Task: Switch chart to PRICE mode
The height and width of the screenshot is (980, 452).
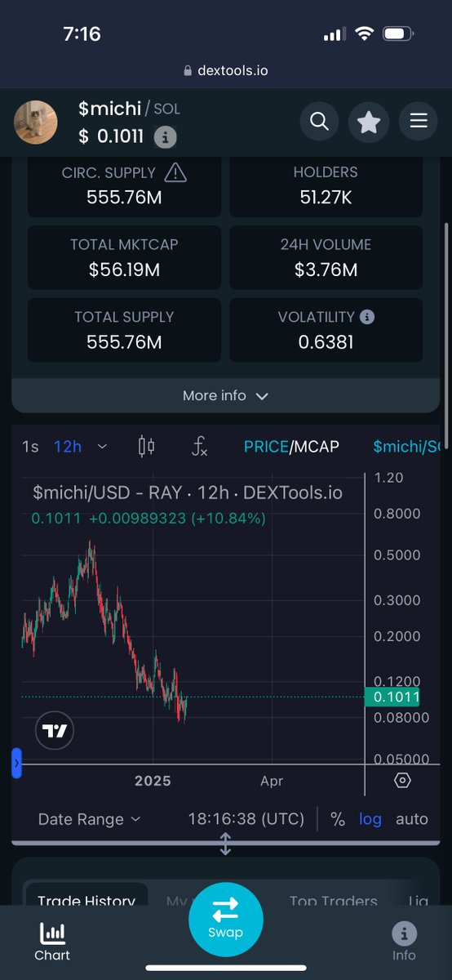Action: pyautogui.click(x=266, y=446)
